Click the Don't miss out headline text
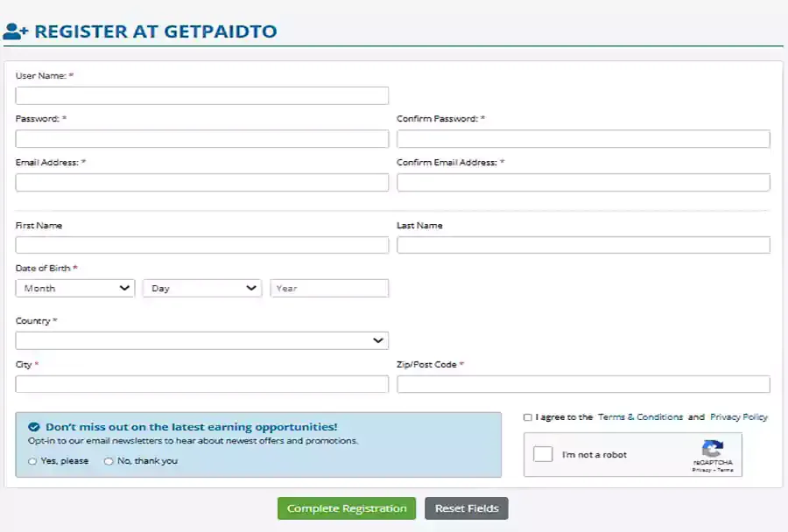The height and width of the screenshot is (532, 788). (192, 427)
